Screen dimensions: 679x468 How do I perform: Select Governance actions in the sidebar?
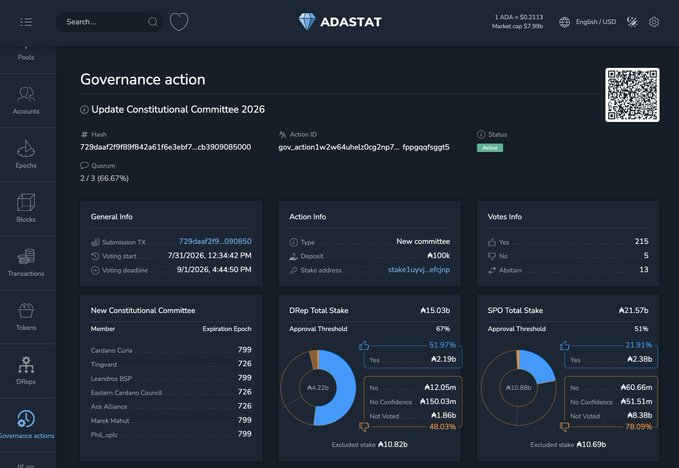pos(26,425)
